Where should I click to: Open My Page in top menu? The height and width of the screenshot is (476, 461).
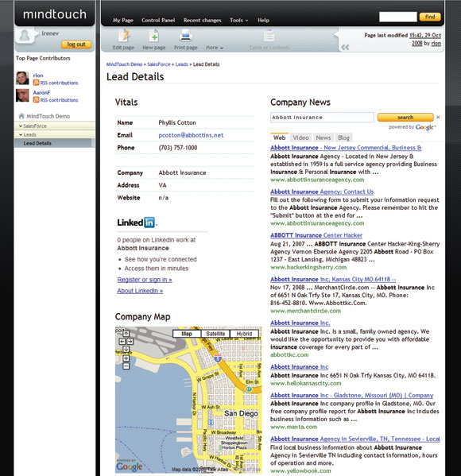pyautogui.click(x=123, y=21)
